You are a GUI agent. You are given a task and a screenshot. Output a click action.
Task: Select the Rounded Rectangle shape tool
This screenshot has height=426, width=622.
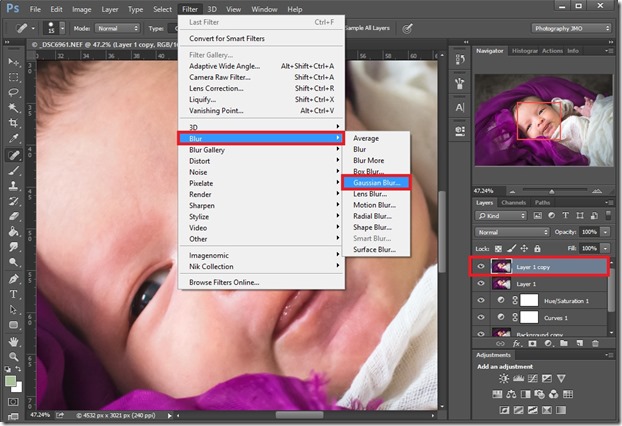[x=13, y=325]
